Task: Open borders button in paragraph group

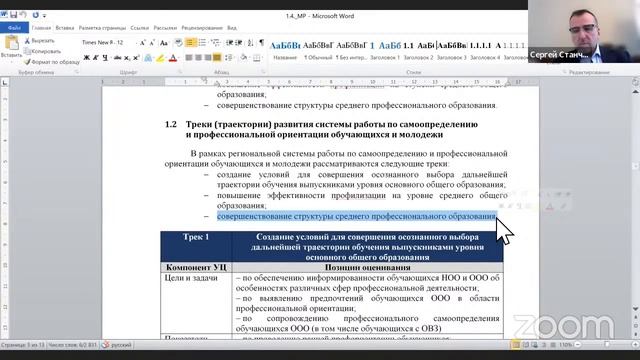Action: coord(257,58)
